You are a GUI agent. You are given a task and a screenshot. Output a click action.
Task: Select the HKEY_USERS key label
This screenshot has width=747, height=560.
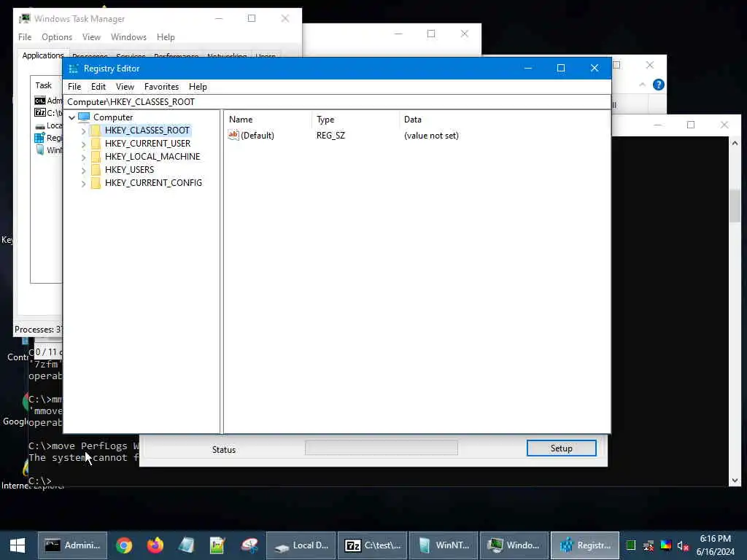[130, 169]
